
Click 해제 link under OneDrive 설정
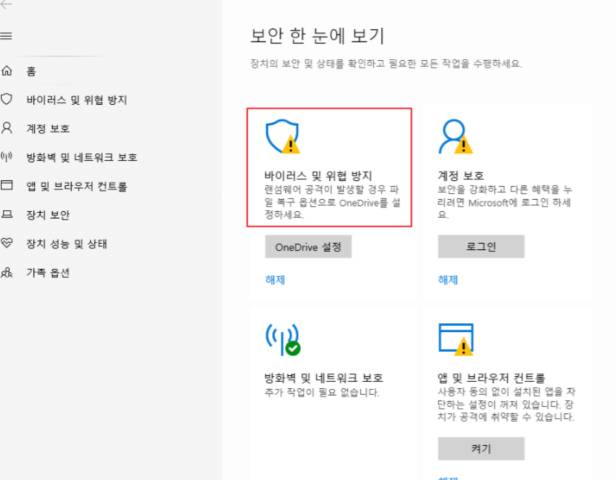tap(276, 280)
